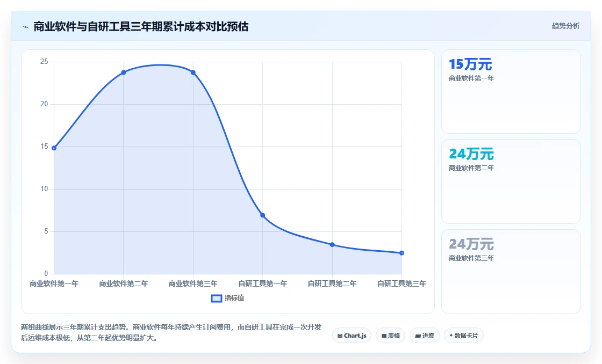
Task: Click the 数据卡片 tag chip
Action: click(x=464, y=336)
